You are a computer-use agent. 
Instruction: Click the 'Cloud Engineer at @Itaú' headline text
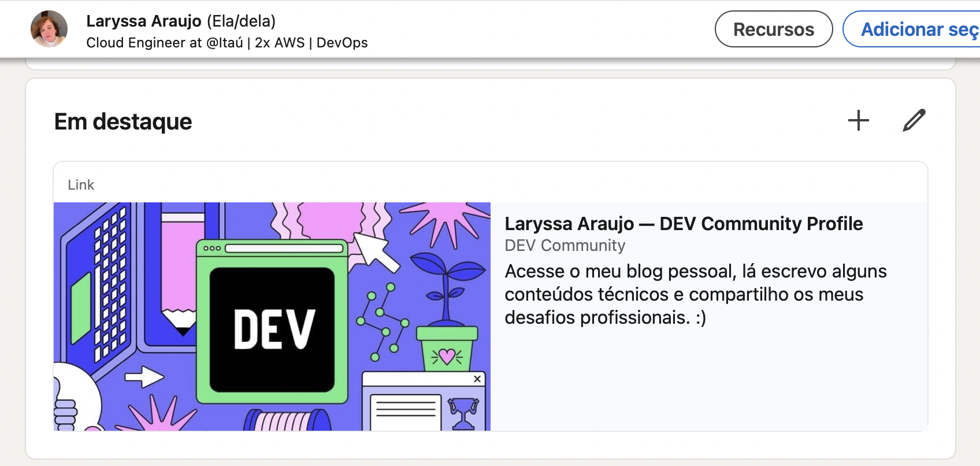click(x=227, y=43)
